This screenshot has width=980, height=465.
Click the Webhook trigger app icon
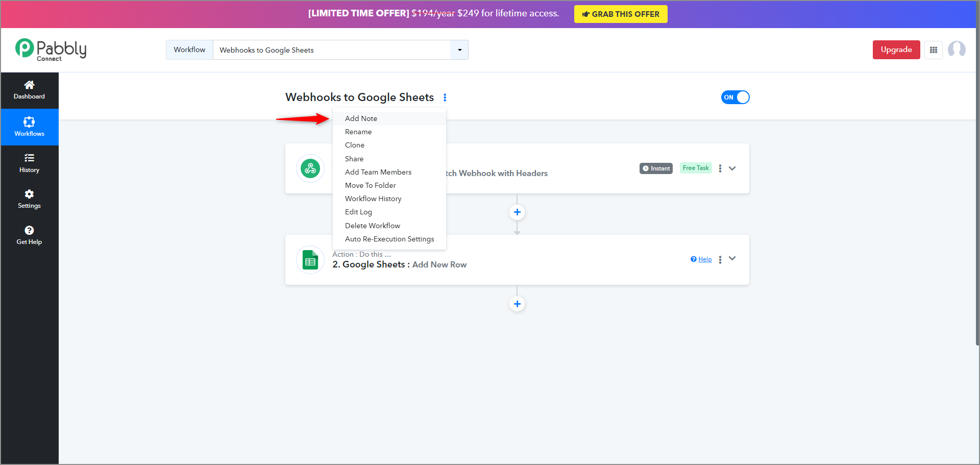click(x=310, y=168)
